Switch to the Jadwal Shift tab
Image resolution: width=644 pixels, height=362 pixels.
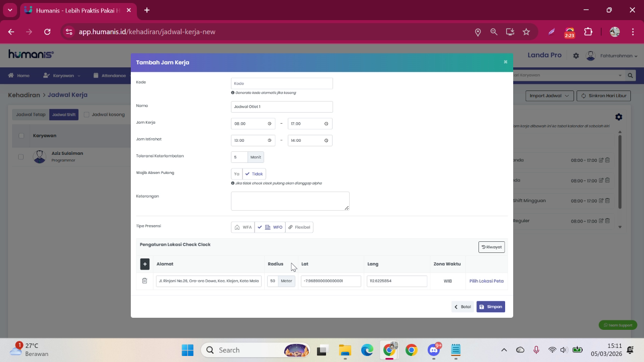[x=64, y=115]
